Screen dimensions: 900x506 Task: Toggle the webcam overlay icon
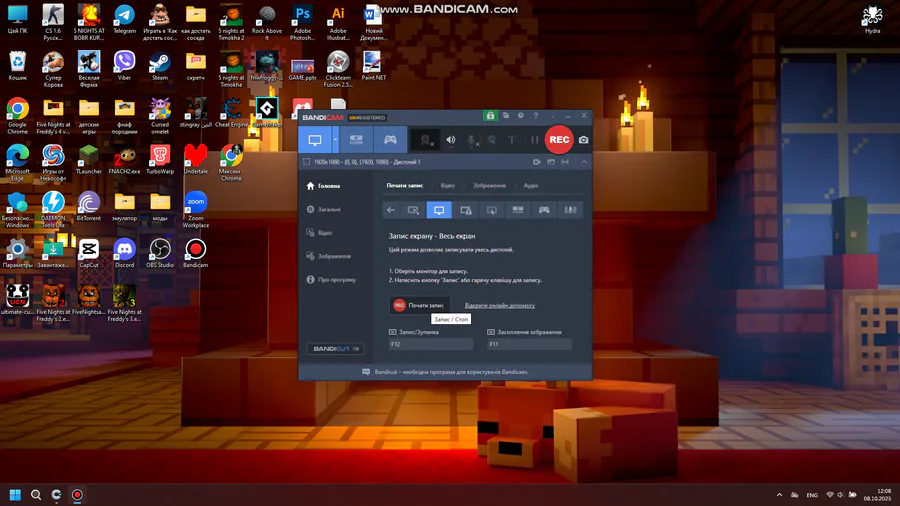[x=426, y=140]
